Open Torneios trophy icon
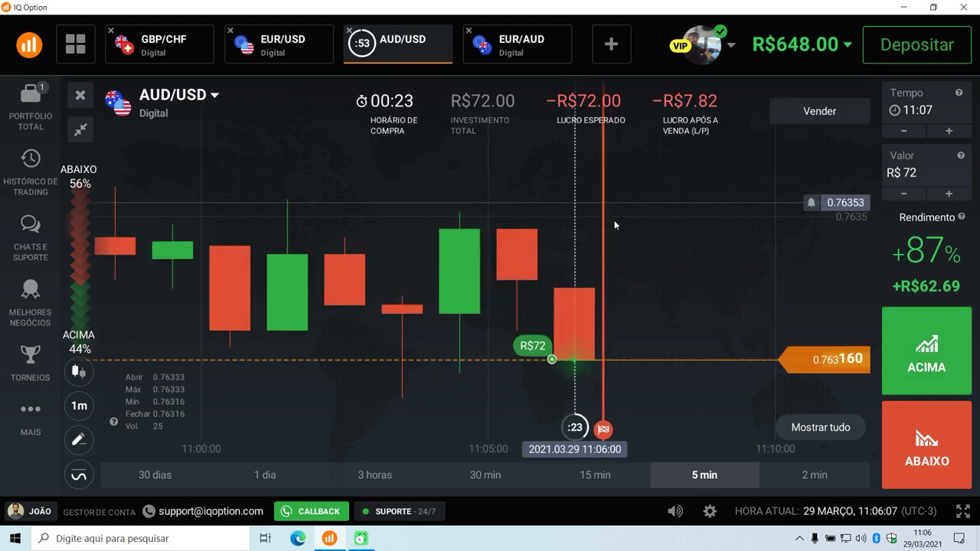The width and height of the screenshot is (980, 551). pyautogui.click(x=31, y=355)
